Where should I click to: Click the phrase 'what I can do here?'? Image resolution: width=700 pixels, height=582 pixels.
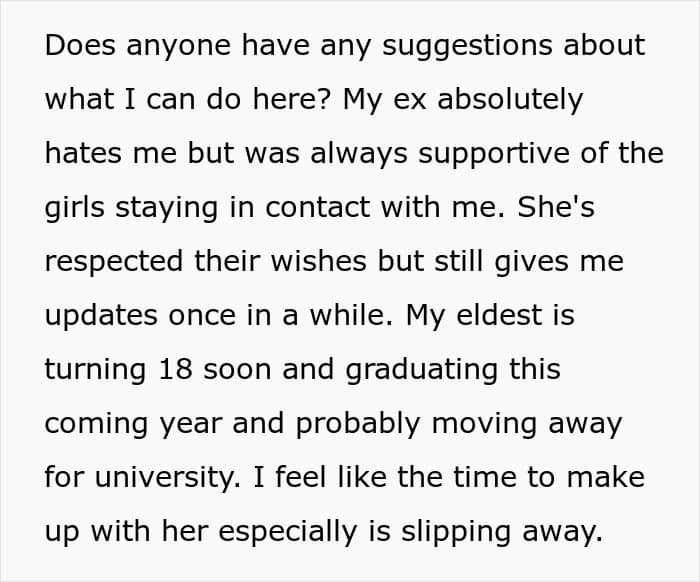188,99
